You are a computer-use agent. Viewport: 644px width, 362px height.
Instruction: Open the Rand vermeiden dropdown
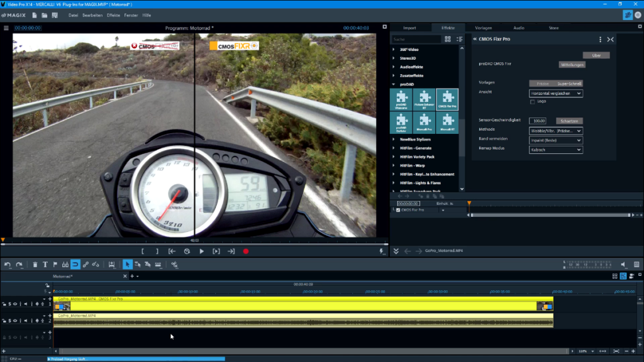[556, 140]
